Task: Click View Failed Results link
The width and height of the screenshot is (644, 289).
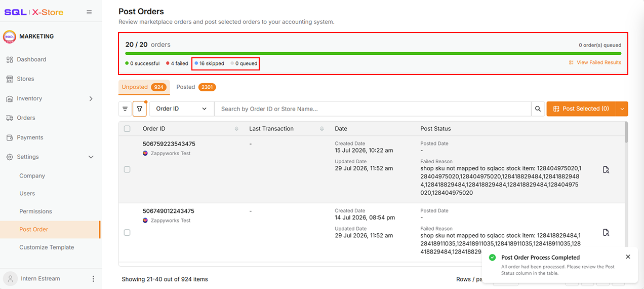Action: click(595, 62)
